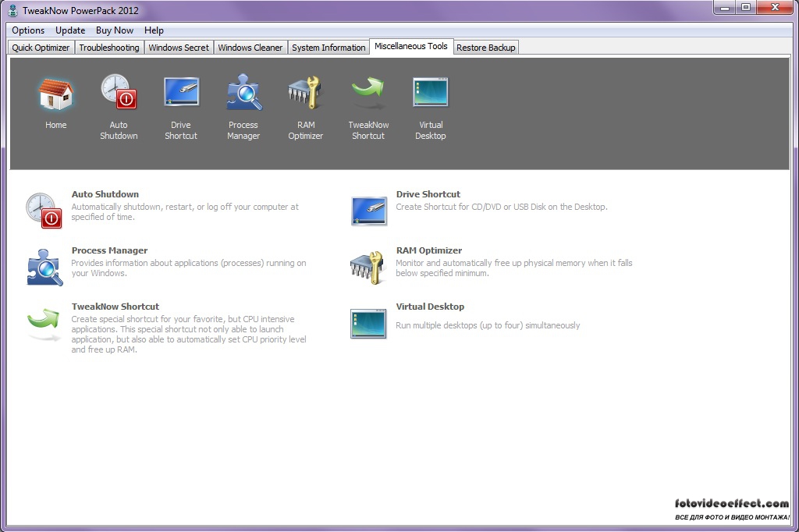Click the 'Process Manager' label in gray toolbar
799x532 pixels.
[x=243, y=130]
